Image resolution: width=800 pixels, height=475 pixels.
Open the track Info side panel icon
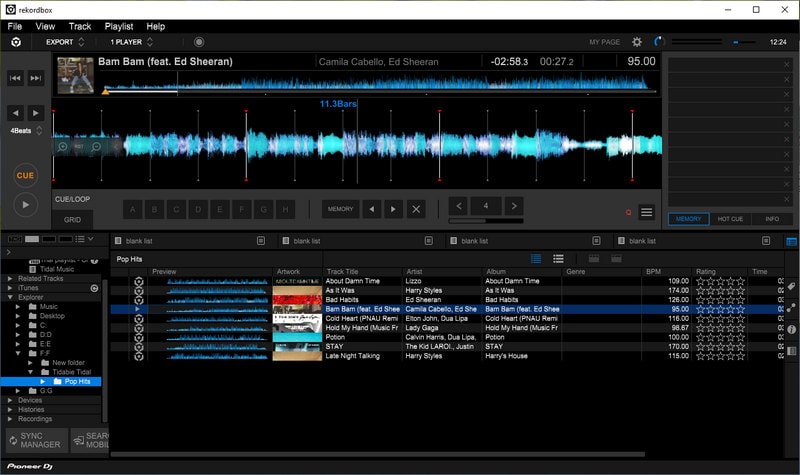(x=791, y=330)
